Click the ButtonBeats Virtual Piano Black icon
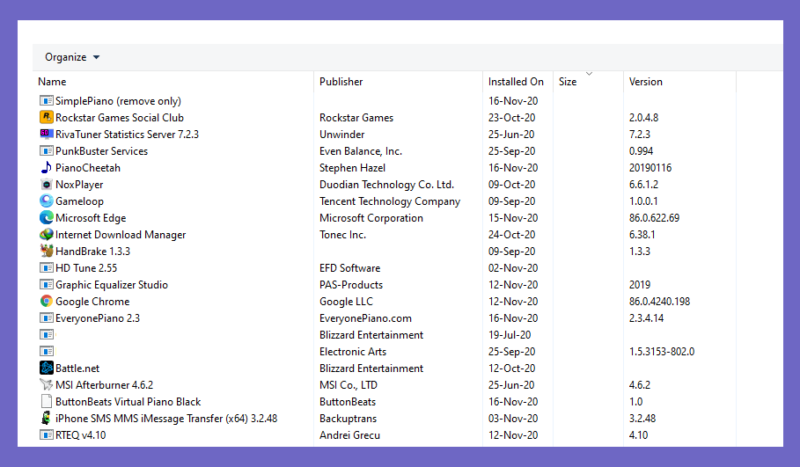 pos(46,402)
